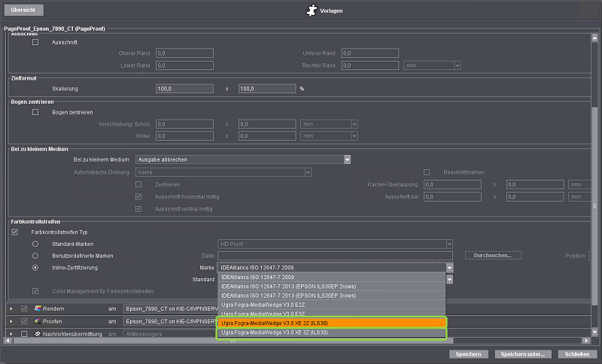Select the Benutzerdefinierte Marken radio button

pos(35,256)
